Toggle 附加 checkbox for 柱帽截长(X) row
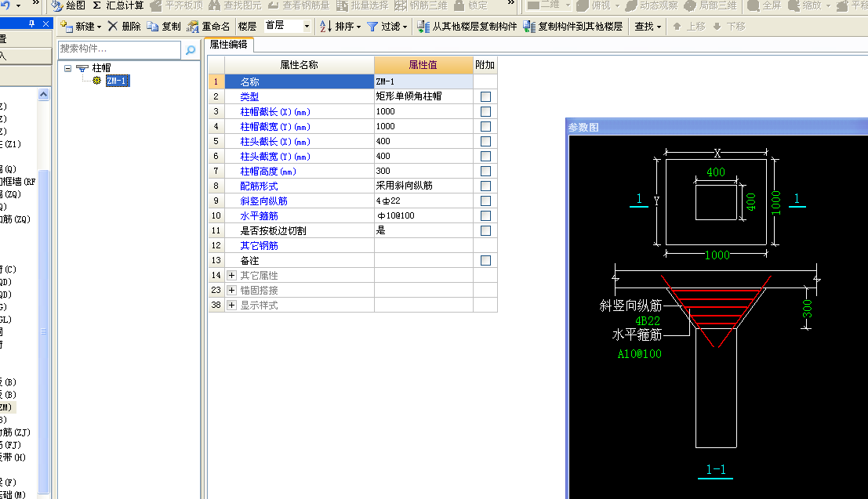This screenshot has width=868, height=499. (485, 111)
